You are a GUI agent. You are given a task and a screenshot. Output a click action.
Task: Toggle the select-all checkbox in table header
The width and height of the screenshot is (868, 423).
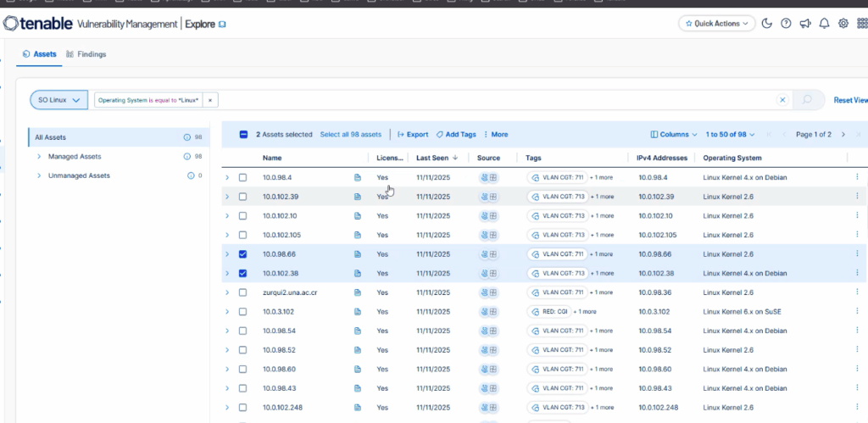(243, 135)
